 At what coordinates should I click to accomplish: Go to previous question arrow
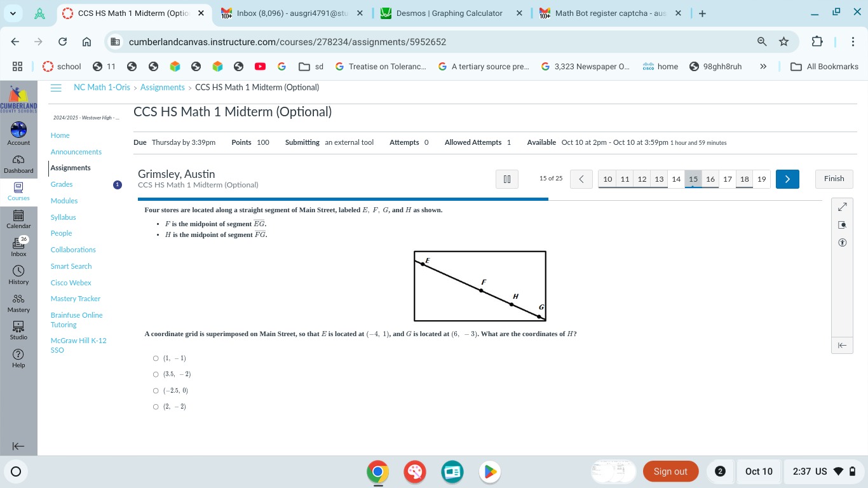pos(581,179)
